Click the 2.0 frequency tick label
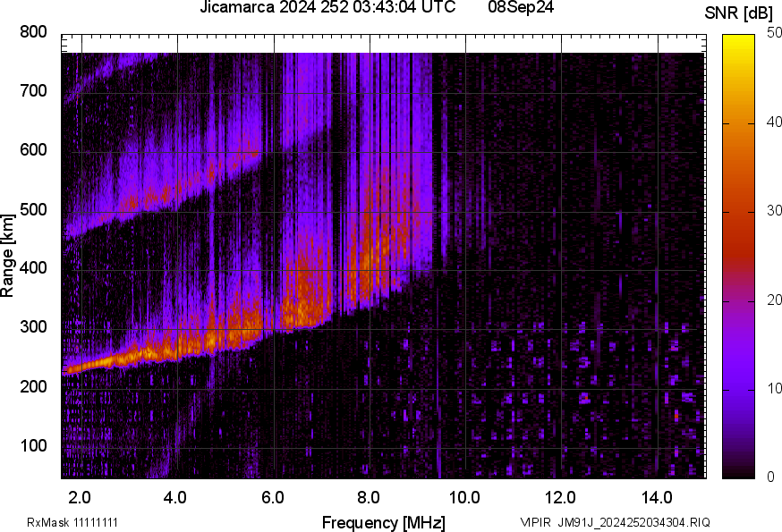This screenshot has width=782, height=532. click(81, 496)
